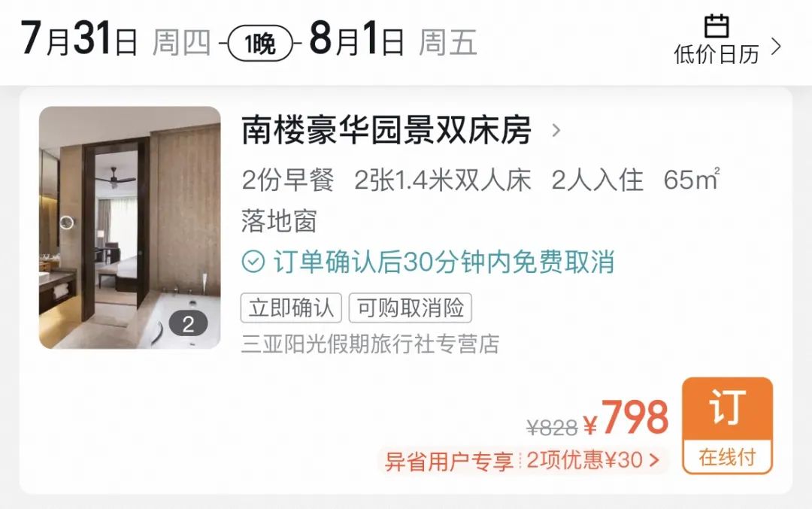Tap the 订单确认后30分钟内免费取消 policy text

444,262
